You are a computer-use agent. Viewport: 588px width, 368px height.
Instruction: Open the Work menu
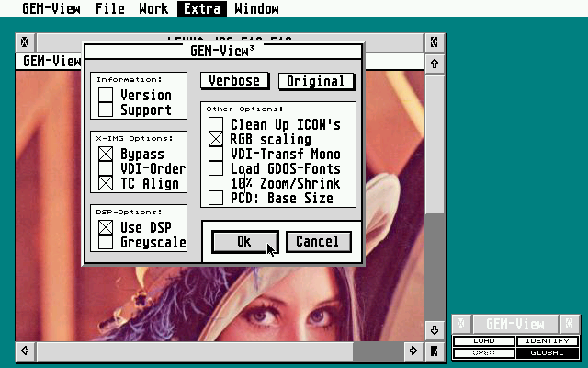153,8
